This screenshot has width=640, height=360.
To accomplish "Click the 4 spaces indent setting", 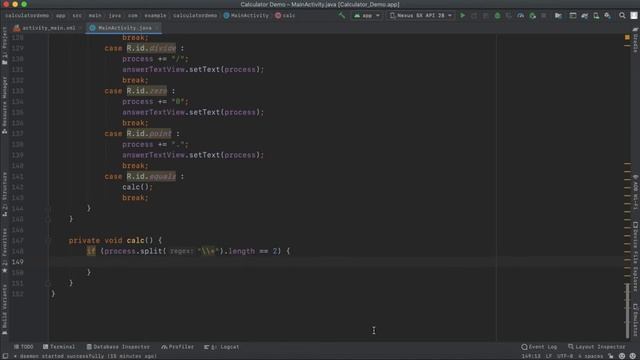I will pos(590,356).
